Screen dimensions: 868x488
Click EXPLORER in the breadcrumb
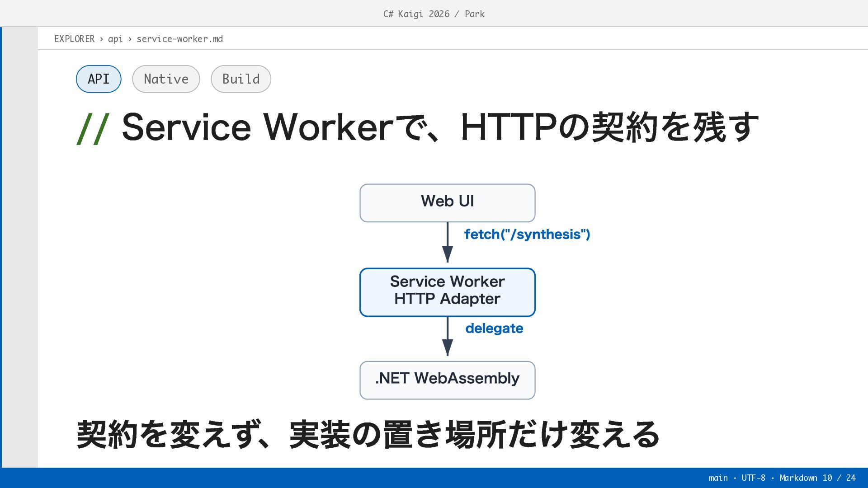click(75, 39)
